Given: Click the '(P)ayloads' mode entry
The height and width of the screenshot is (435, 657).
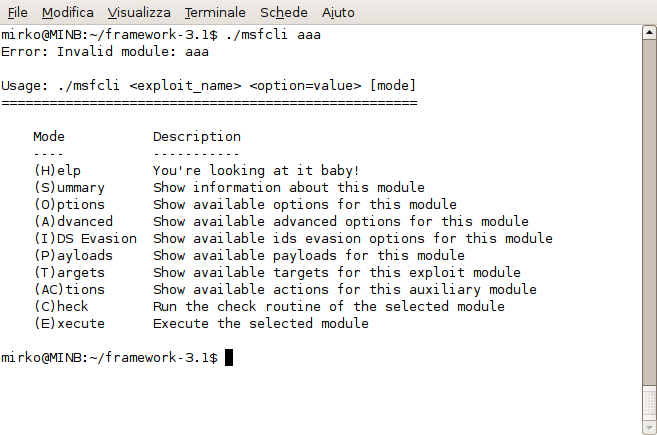Looking at the screenshot, I should click(x=73, y=255).
